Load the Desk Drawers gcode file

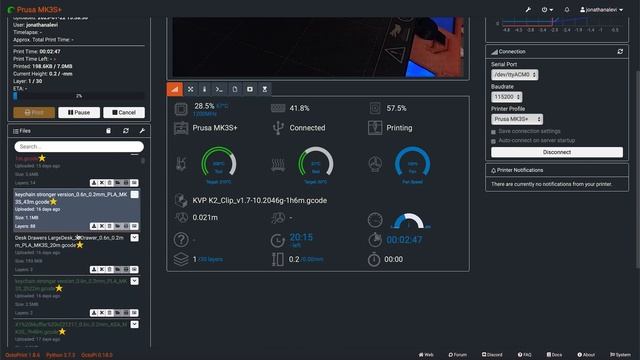click(x=118, y=269)
